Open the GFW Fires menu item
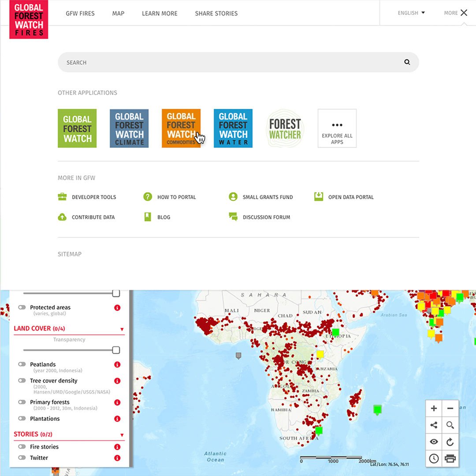Viewport: 476px width, 476px height. 80,13
